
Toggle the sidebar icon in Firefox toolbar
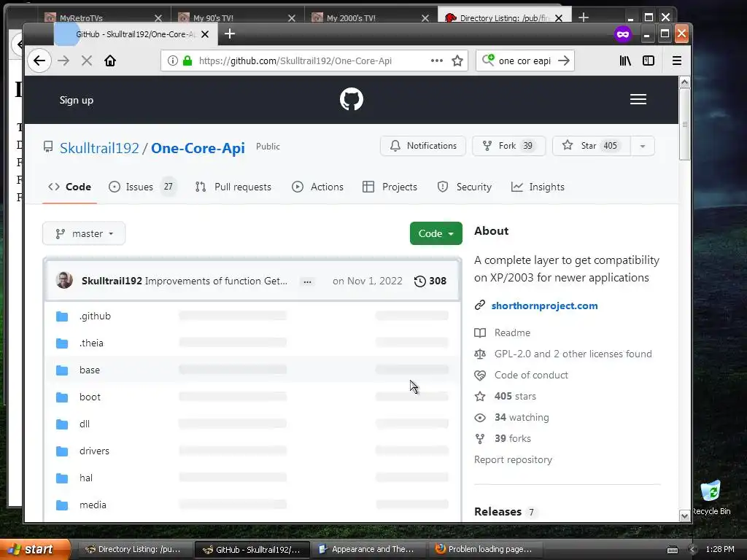649,61
